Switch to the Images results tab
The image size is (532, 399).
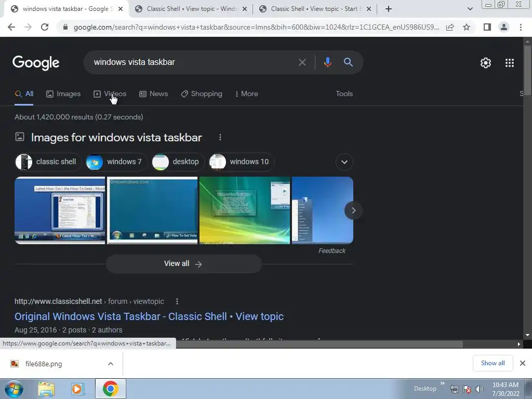(x=63, y=94)
